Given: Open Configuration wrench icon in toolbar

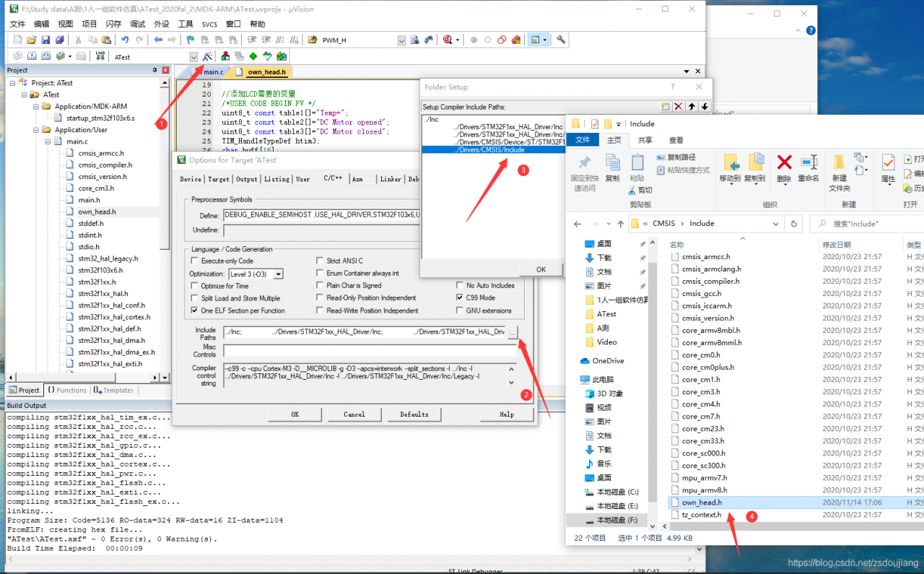Looking at the screenshot, I should pyautogui.click(x=561, y=40).
